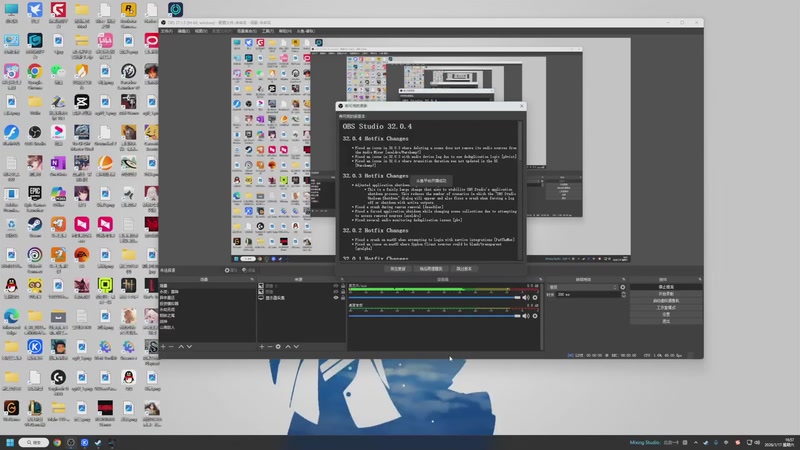Click Start Recording in Controls panel
The height and width of the screenshot is (450, 800).
[666, 294]
